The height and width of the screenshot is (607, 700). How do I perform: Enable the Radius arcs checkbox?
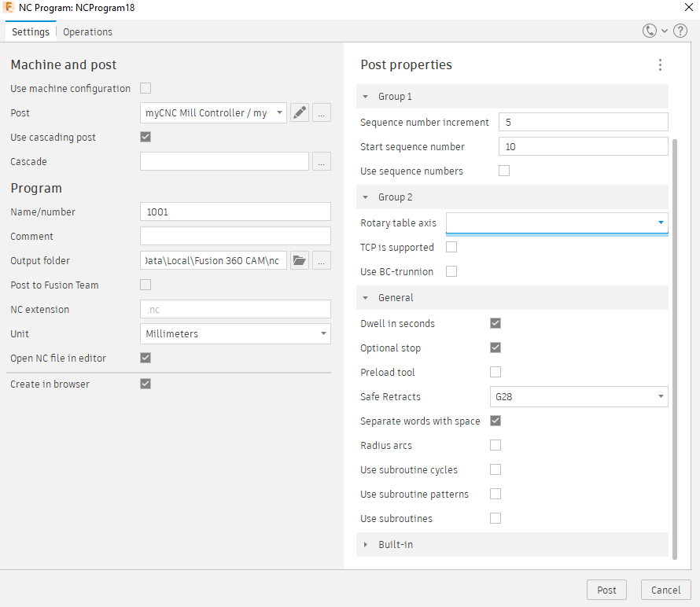click(x=496, y=445)
